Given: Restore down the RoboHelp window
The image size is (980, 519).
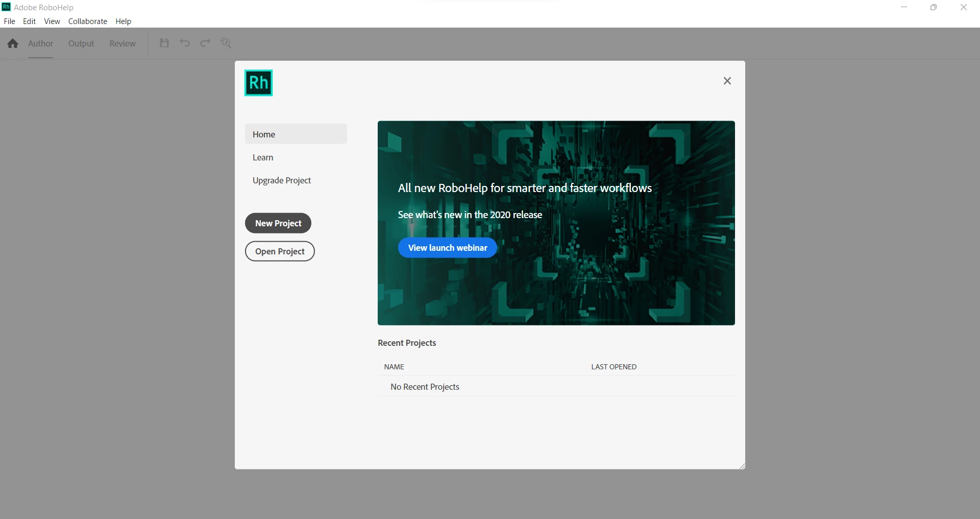Looking at the screenshot, I should 934,7.
